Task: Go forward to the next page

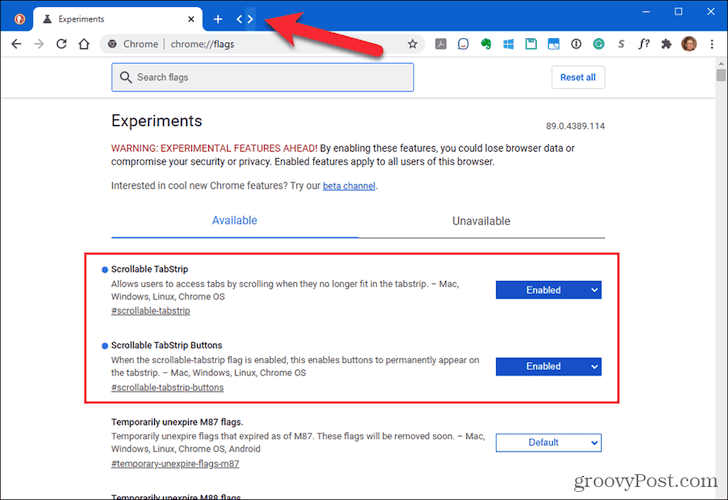Action: coord(39,44)
